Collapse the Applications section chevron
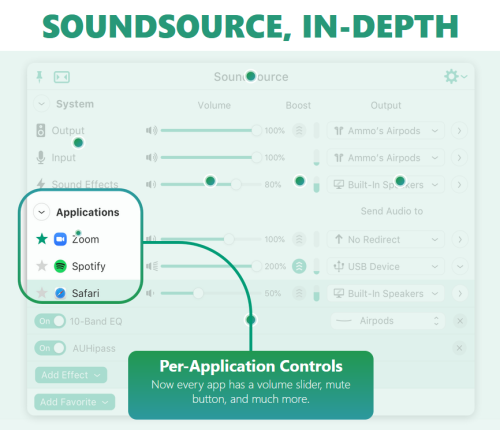This screenshot has height=430, width=500. click(42, 212)
